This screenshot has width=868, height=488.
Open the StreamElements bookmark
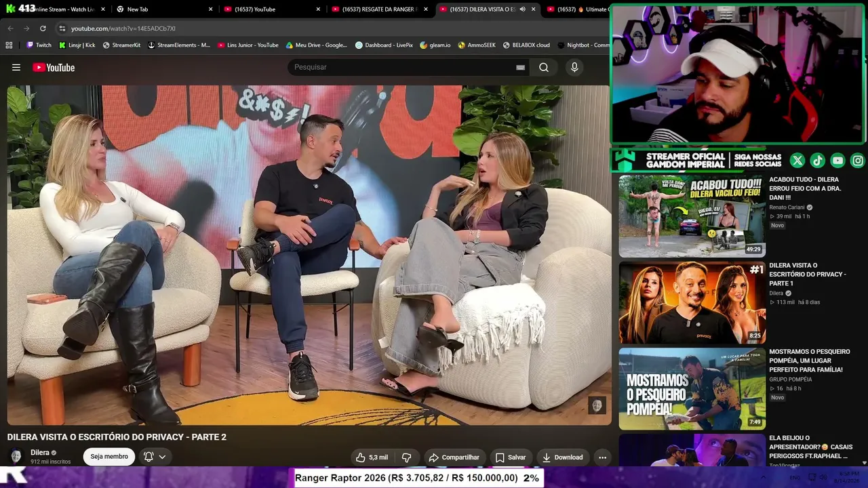(179, 45)
